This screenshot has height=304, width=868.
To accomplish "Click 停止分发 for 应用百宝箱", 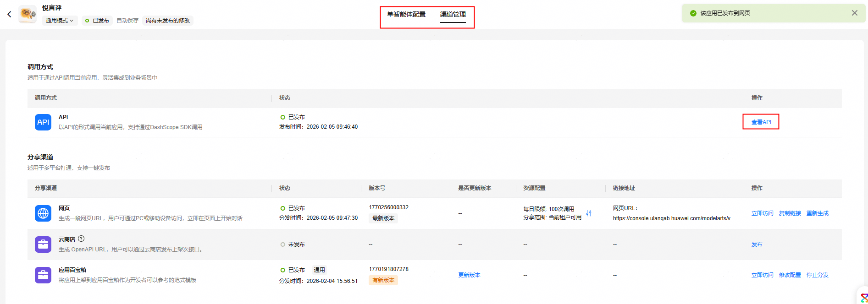I will point(817,275).
